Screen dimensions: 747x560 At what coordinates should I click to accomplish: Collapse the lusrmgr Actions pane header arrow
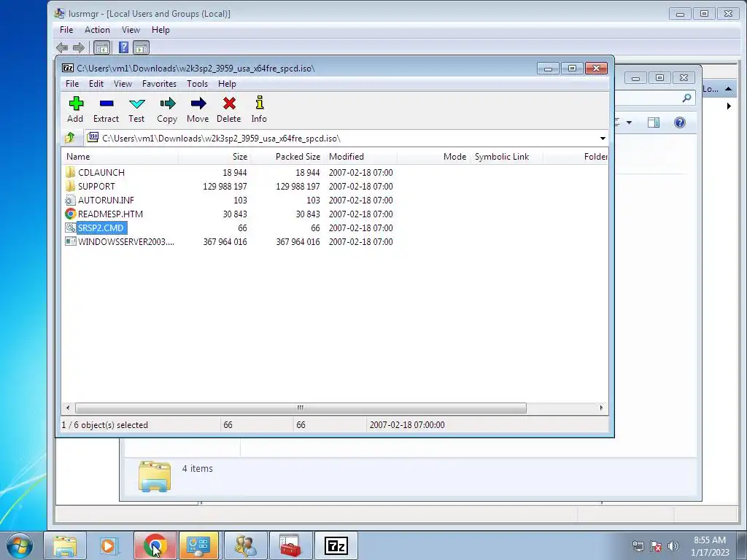[x=729, y=89]
